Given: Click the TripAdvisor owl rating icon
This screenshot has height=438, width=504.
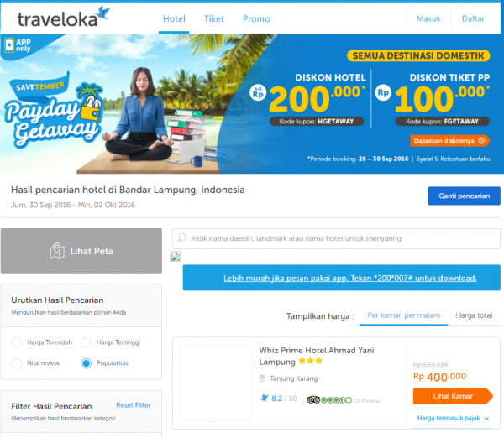Looking at the screenshot, I should [x=313, y=399].
